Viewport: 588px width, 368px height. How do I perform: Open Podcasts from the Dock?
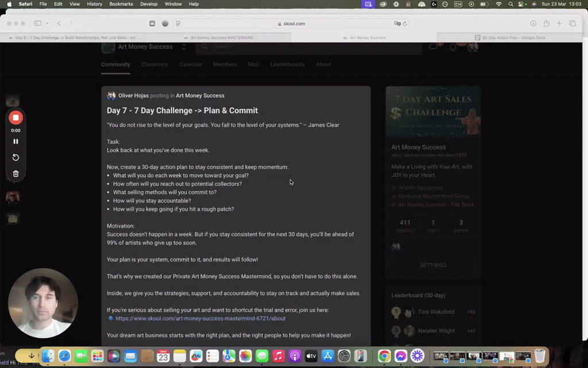(x=295, y=356)
